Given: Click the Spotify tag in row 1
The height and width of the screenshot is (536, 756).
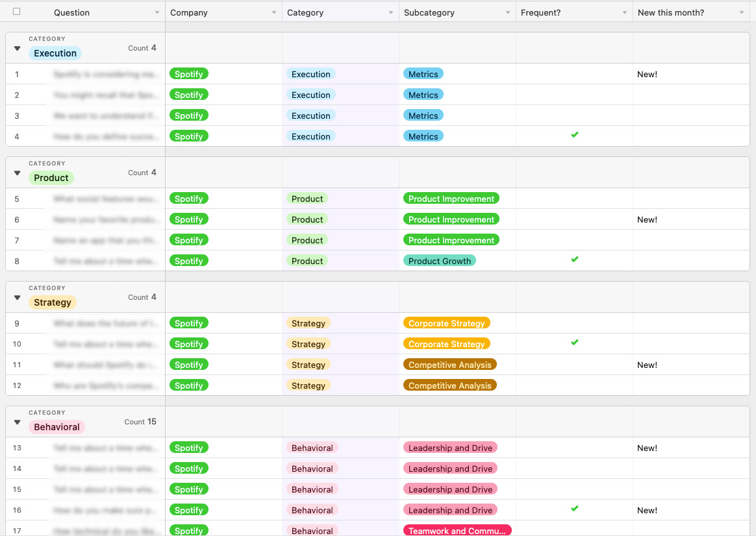Looking at the screenshot, I should pyautogui.click(x=188, y=74).
